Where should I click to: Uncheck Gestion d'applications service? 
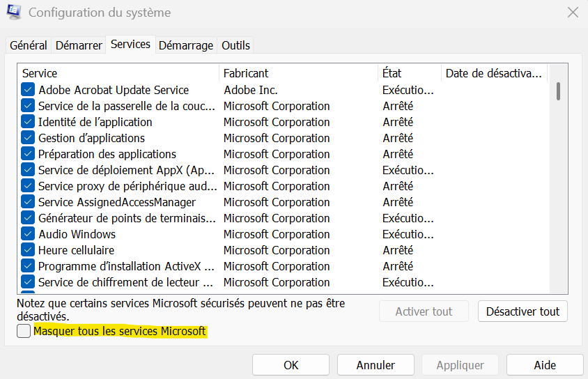coord(28,138)
